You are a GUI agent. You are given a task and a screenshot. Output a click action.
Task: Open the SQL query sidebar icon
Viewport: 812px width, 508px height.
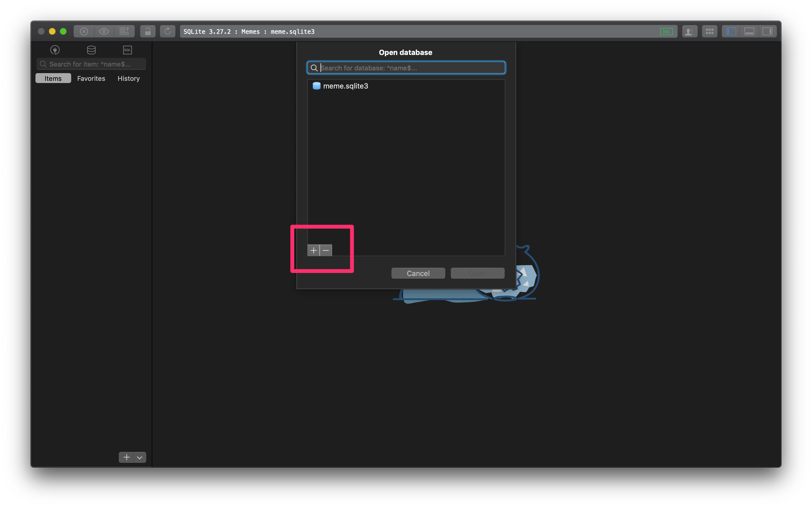(127, 50)
